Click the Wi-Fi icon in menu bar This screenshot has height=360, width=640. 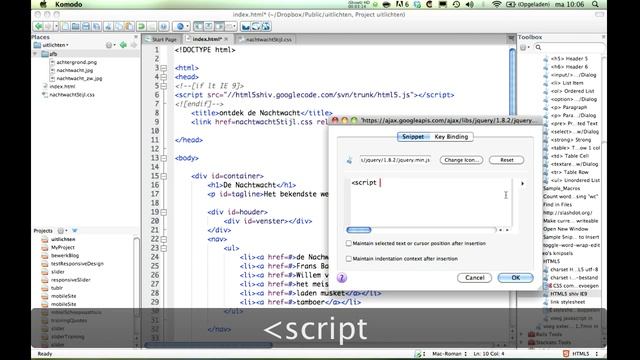point(496,4)
